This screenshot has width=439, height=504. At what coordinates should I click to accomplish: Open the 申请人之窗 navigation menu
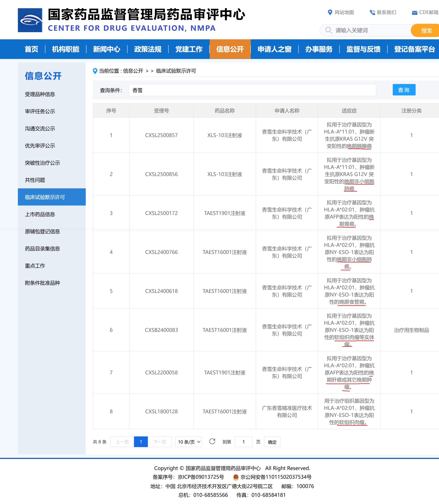274,49
